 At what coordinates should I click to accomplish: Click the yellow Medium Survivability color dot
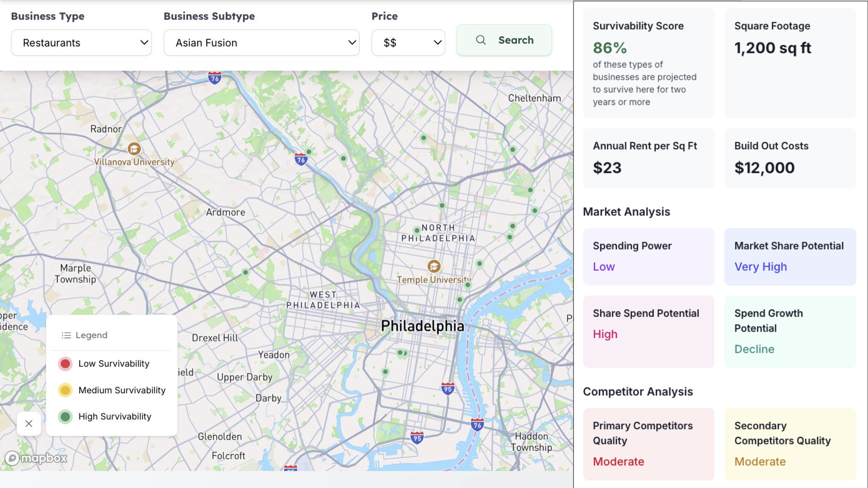coord(65,390)
